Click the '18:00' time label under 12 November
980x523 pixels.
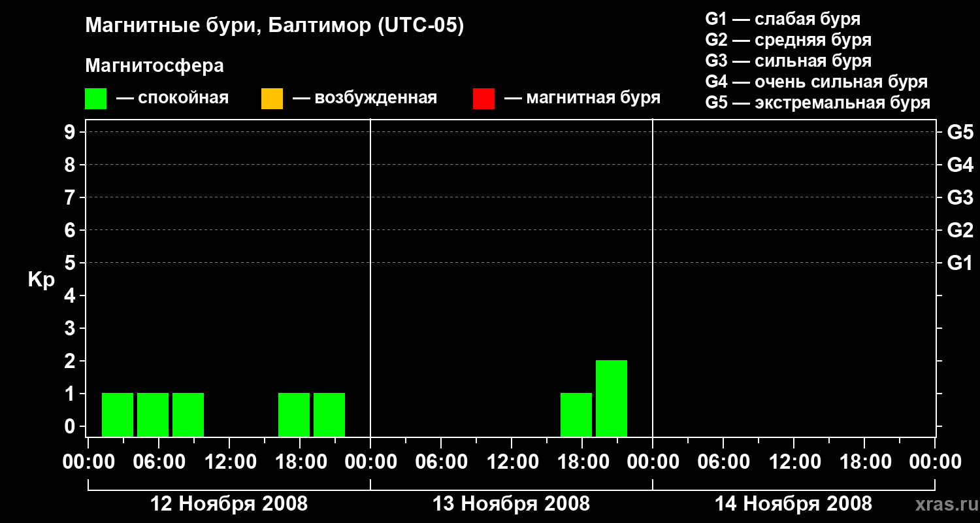pos(300,462)
